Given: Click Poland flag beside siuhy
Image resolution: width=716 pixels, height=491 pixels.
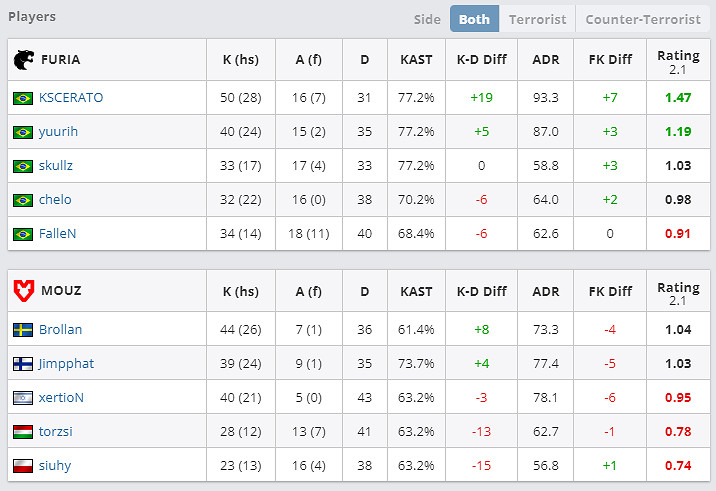Looking at the screenshot, I should (22, 466).
